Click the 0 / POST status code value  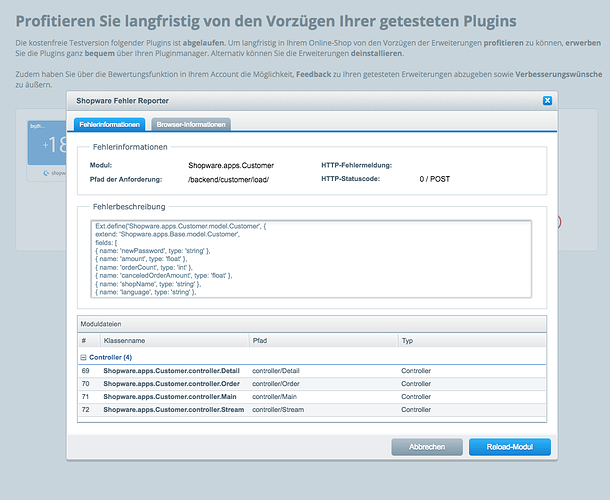click(435, 179)
